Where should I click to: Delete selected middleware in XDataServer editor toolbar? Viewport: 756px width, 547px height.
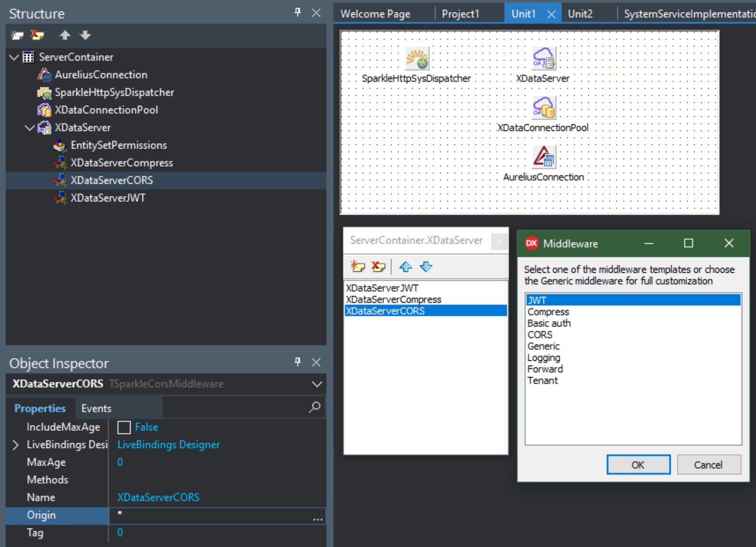pyautogui.click(x=379, y=267)
